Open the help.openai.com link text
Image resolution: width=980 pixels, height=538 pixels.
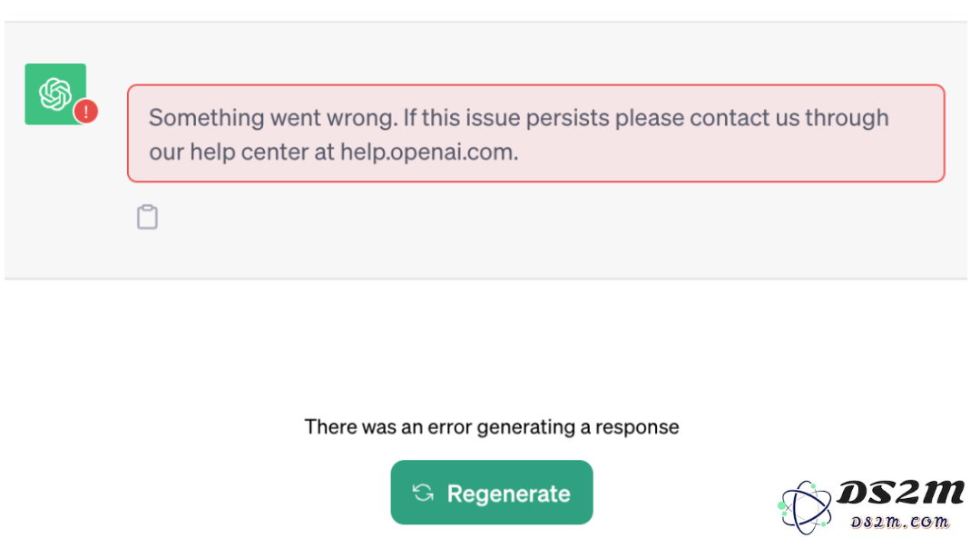coord(428,152)
